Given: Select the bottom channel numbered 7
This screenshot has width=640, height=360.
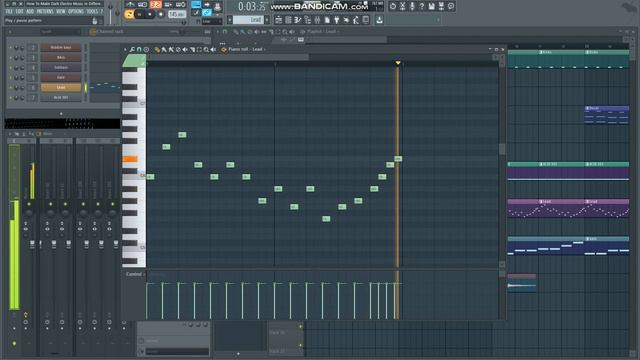Looking at the screenshot, I should pos(61,98).
